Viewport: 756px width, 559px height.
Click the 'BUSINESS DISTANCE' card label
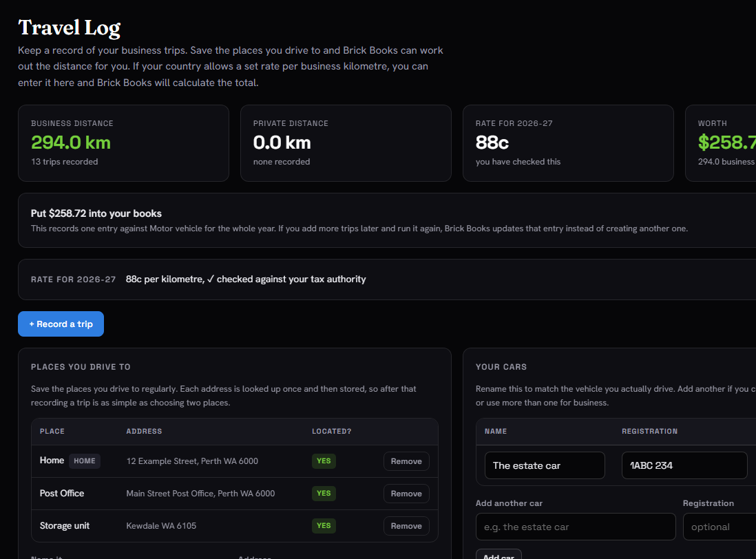[72, 123]
